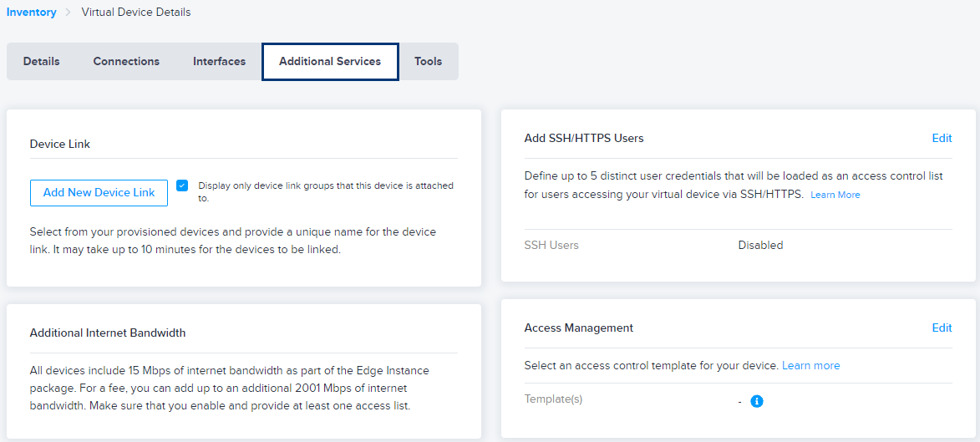The image size is (980, 442).
Task: Click the Device Link card heading
Action: click(60, 144)
